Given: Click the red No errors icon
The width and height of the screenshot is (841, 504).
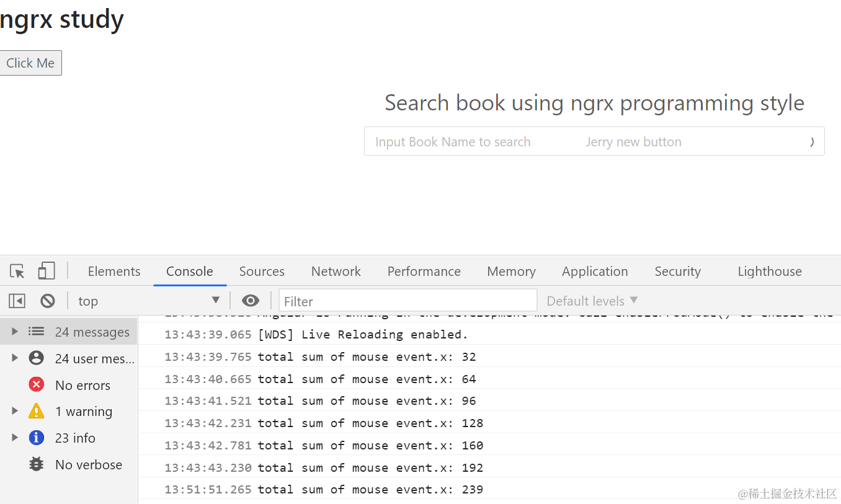Looking at the screenshot, I should pyautogui.click(x=37, y=385).
